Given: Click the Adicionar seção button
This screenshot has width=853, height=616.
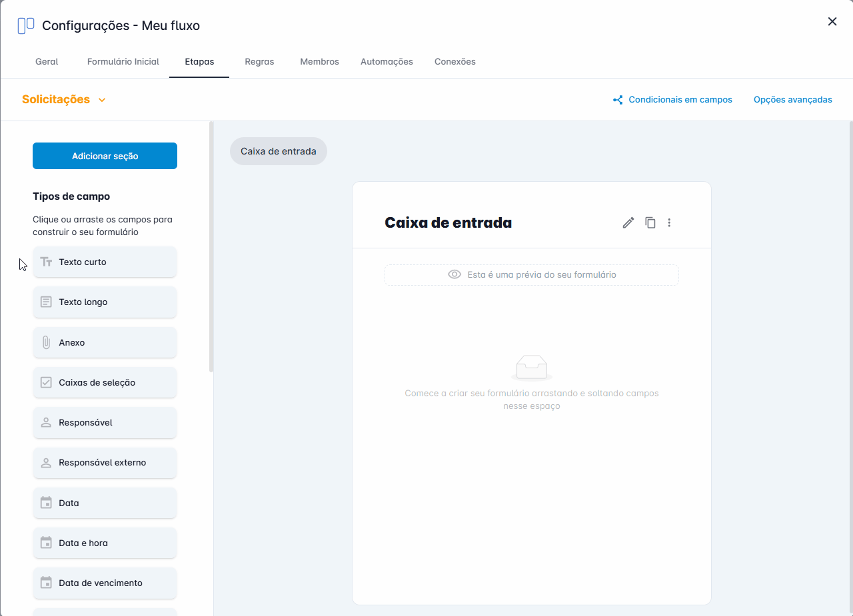Looking at the screenshot, I should click(x=105, y=156).
